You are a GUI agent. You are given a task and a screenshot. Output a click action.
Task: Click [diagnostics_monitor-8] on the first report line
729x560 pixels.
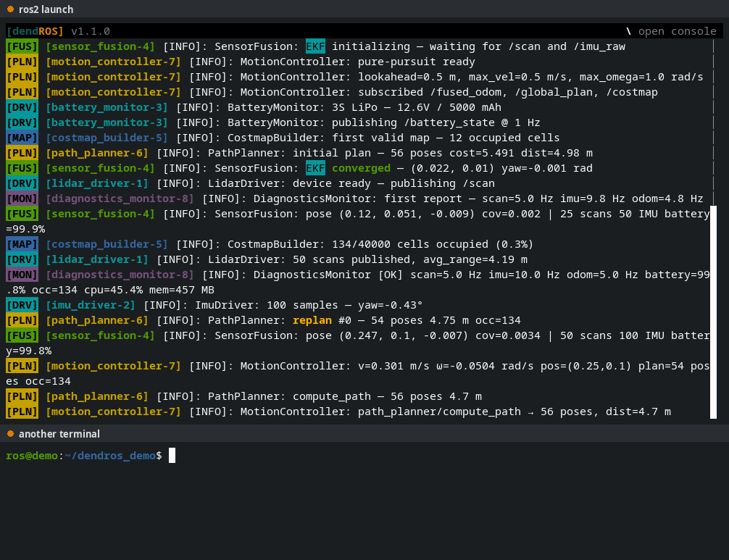[x=120, y=198]
